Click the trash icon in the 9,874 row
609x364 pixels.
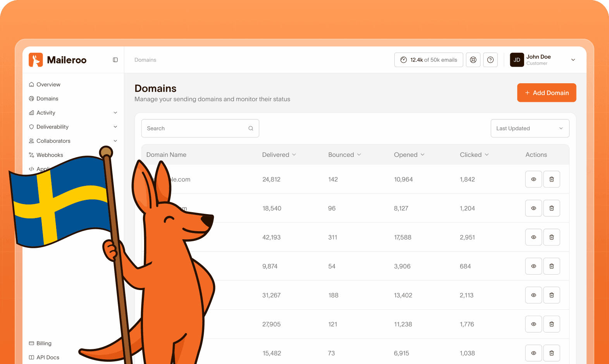552,266
